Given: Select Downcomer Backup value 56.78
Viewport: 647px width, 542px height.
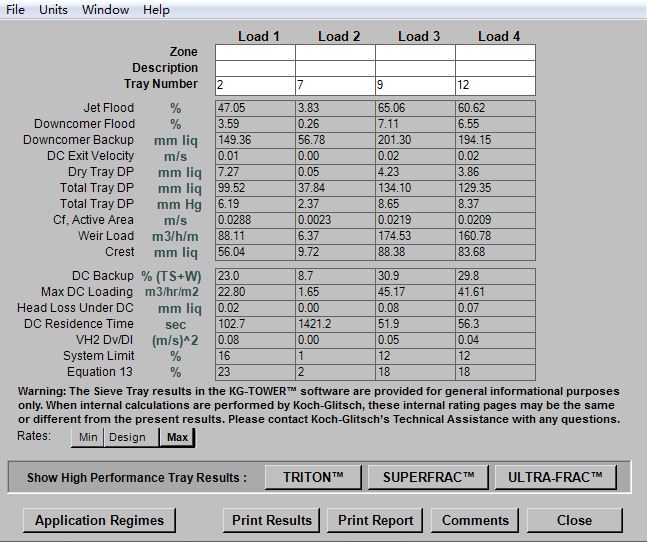Looking at the screenshot, I should coord(335,140).
